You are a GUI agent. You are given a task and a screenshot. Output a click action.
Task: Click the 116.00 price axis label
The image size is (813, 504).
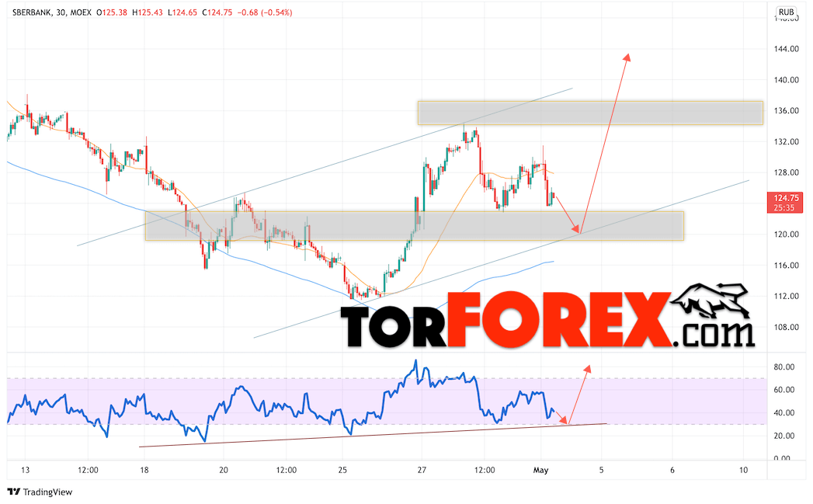786,266
